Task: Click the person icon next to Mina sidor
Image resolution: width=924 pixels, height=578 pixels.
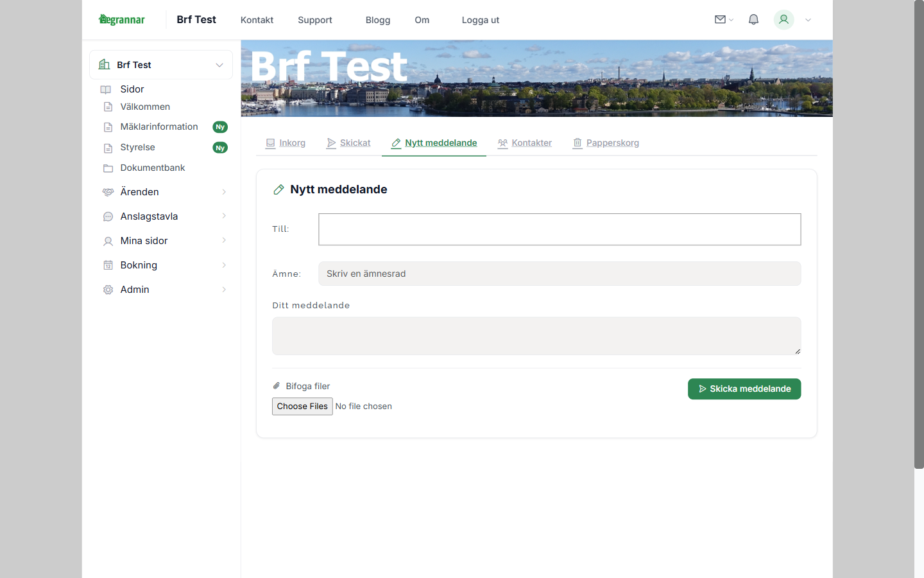Action: (x=108, y=241)
